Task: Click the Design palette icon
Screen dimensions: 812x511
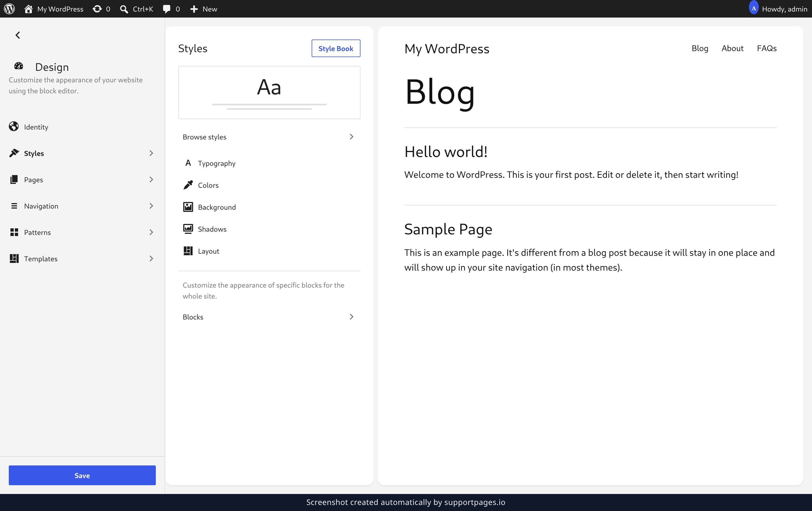Action: click(19, 66)
